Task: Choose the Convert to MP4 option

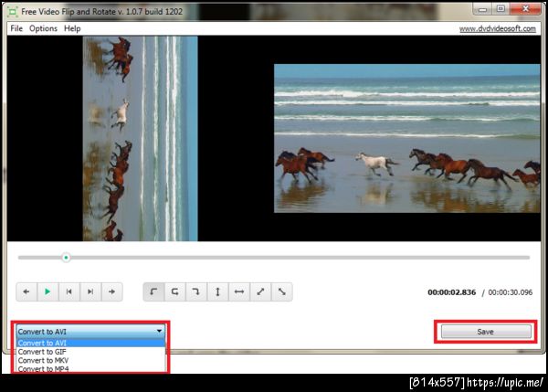Action: point(90,368)
